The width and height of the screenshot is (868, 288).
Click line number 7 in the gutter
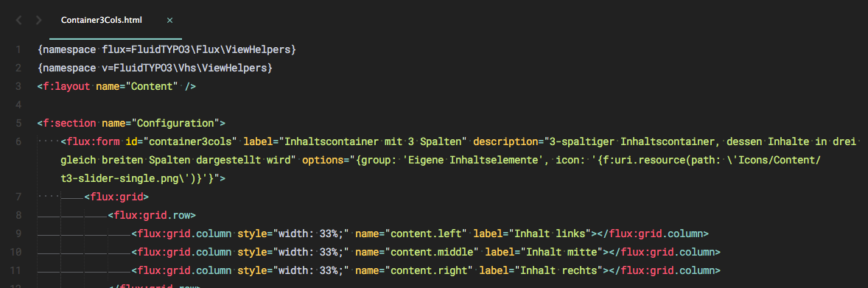(19, 197)
